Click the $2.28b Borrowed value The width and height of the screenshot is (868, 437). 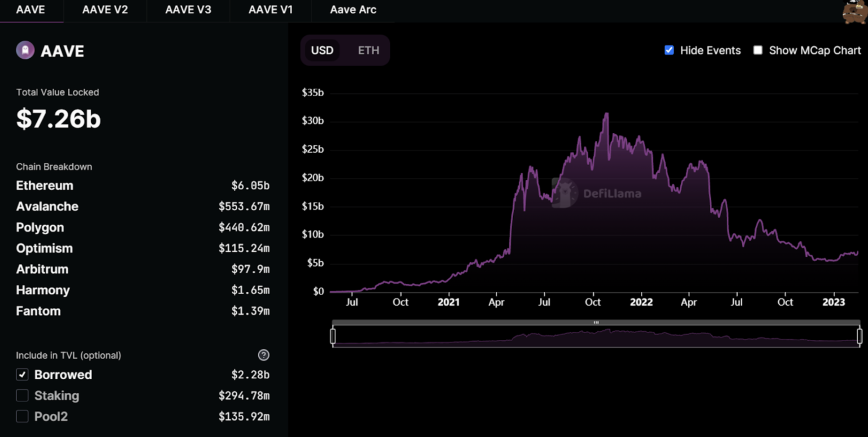(x=250, y=374)
